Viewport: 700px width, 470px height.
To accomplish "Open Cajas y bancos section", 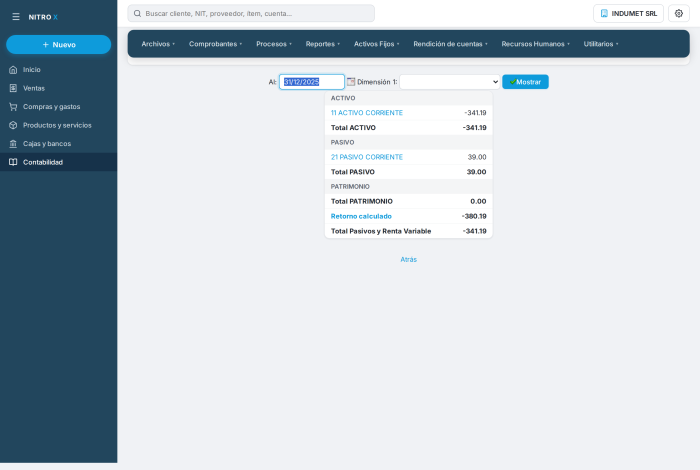I will click(x=58, y=144).
